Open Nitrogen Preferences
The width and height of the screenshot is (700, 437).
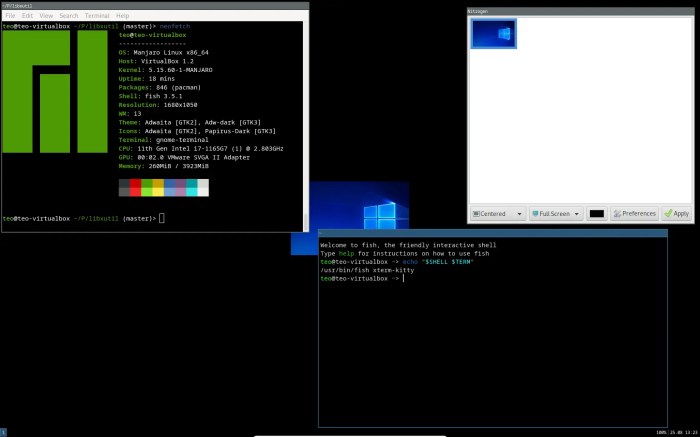coord(634,213)
